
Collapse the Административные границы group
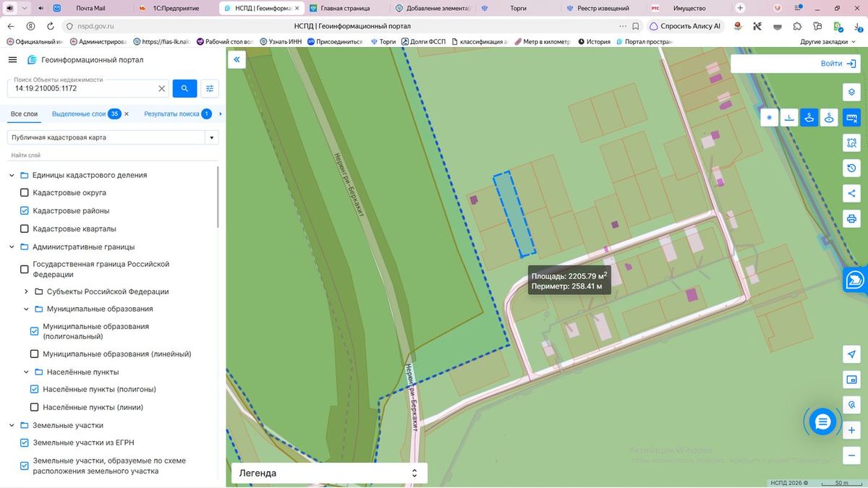[12, 247]
